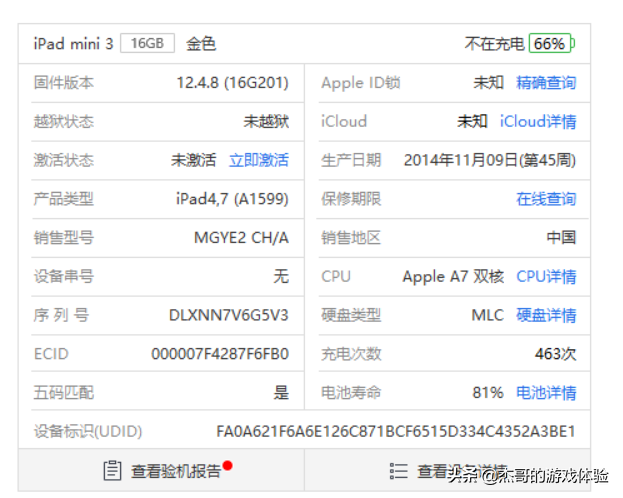Image resolution: width=623 pixels, height=498 pixels.
Task: Click the 设备标识(UDID) label
Action: [88, 431]
